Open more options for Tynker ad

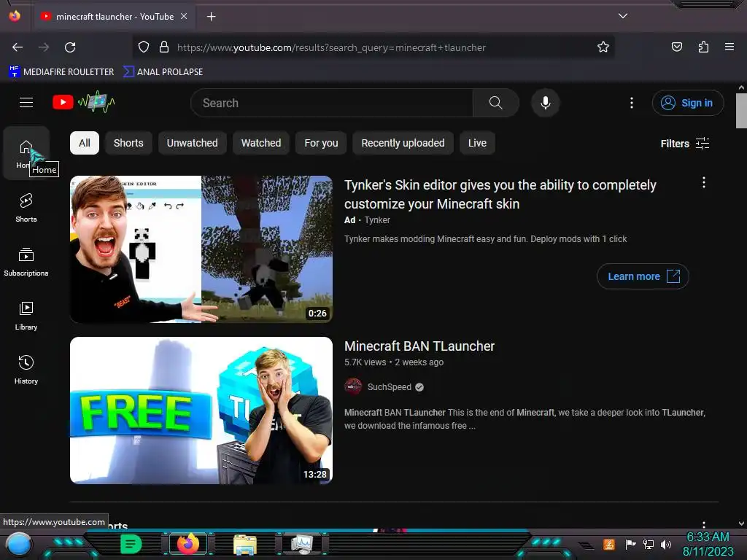pos(704,182)
